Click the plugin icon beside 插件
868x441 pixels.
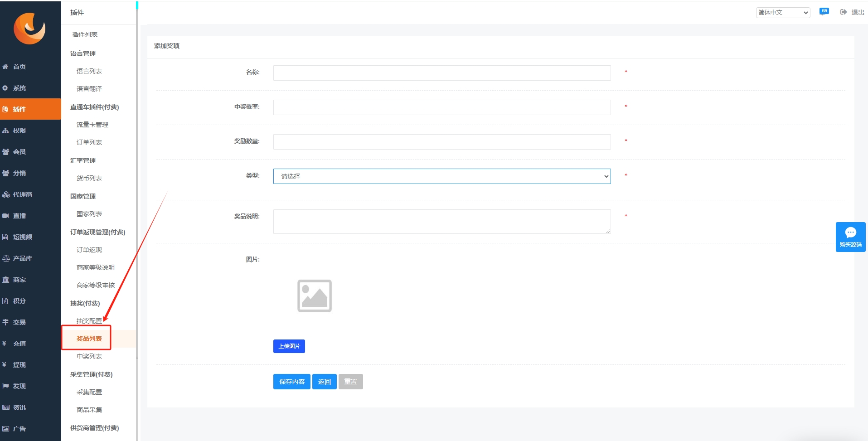tap(5, 109)
